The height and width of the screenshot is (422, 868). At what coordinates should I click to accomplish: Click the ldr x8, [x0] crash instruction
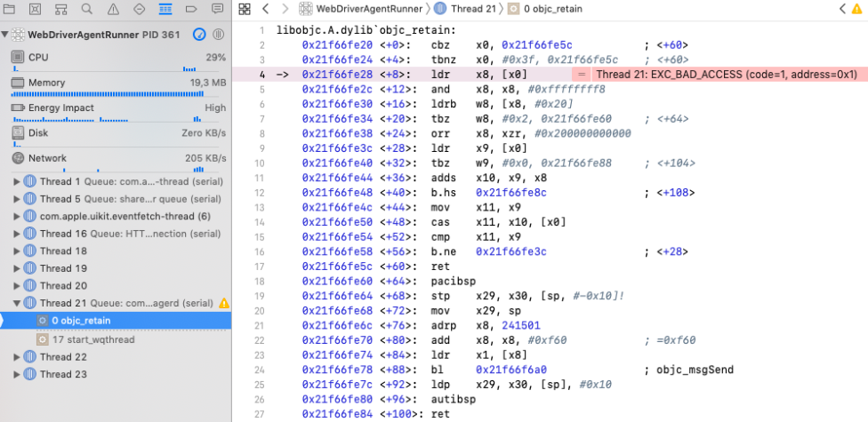479,75
